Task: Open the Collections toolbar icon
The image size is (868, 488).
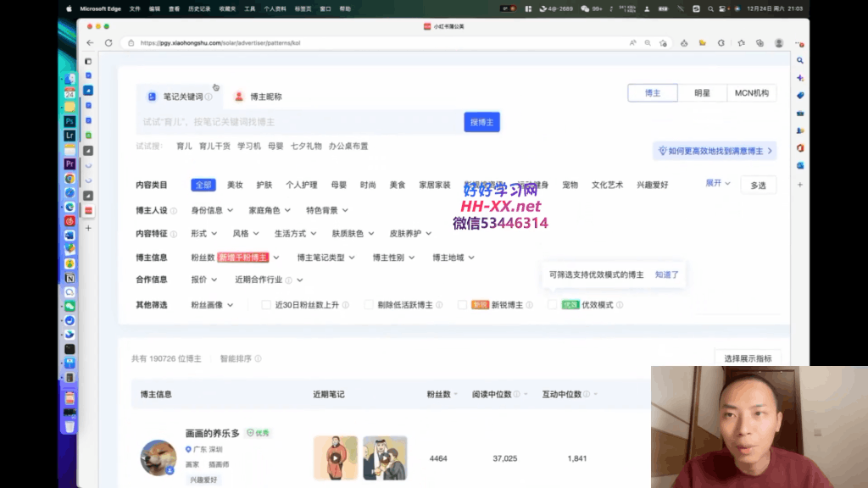Action: pos(760,42)
